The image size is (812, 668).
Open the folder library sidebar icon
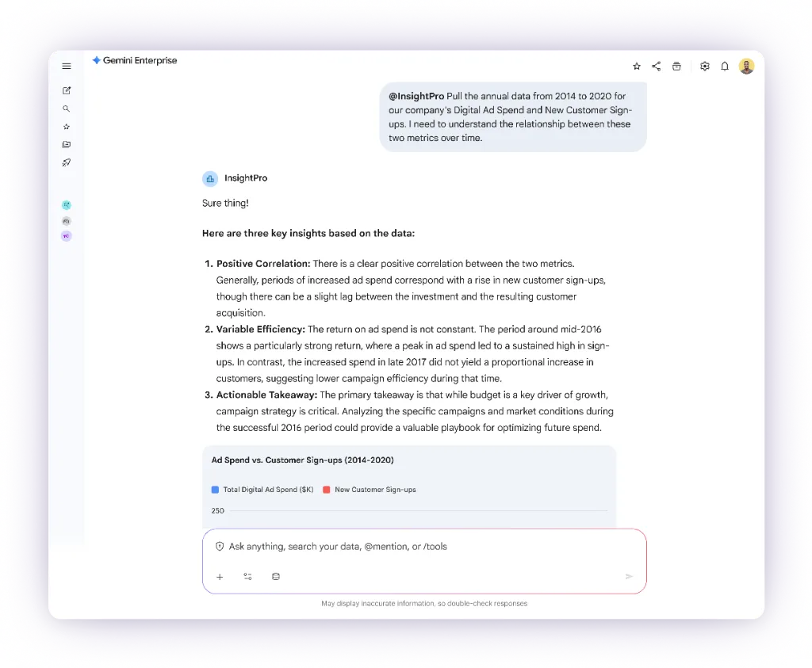pos(67,145)
